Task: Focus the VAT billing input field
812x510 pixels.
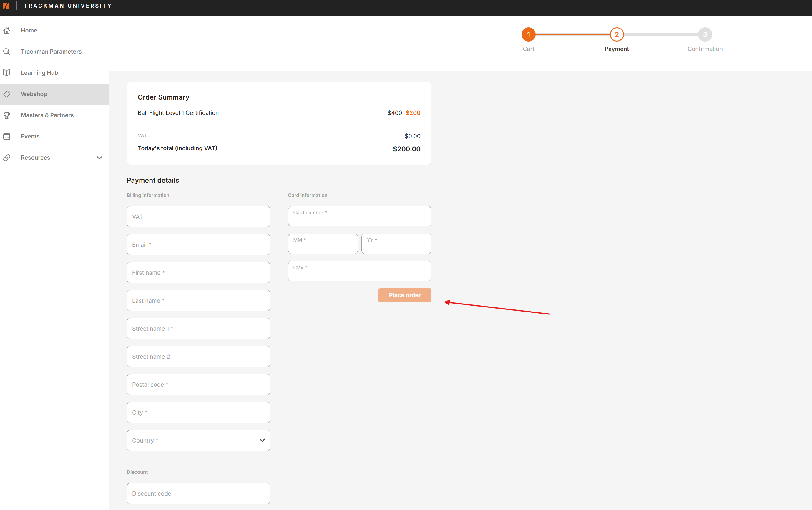Action: (199, 216)
